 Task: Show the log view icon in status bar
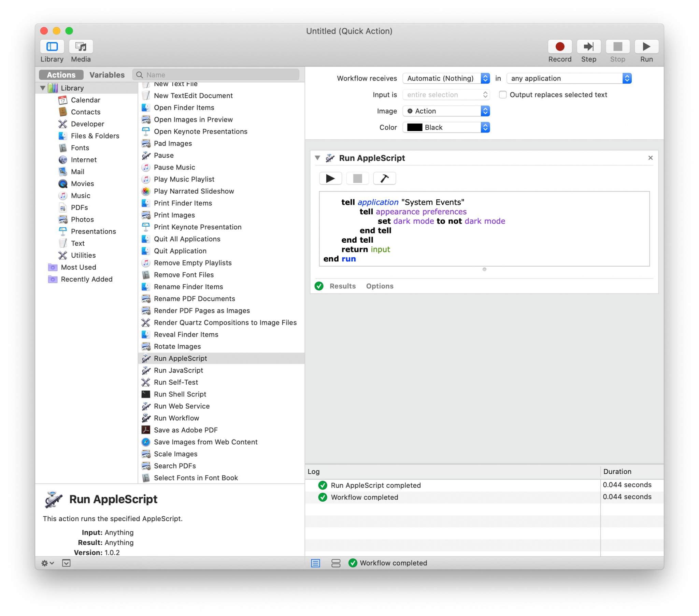point(315,563)
